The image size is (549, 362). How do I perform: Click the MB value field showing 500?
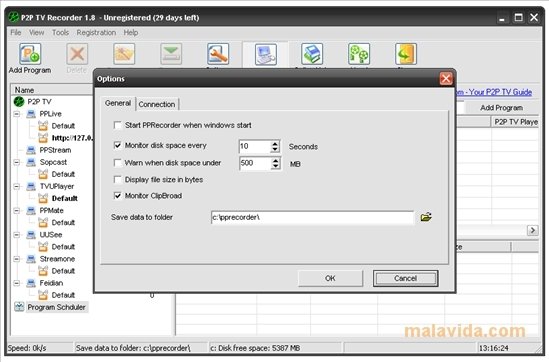point(255,163)
